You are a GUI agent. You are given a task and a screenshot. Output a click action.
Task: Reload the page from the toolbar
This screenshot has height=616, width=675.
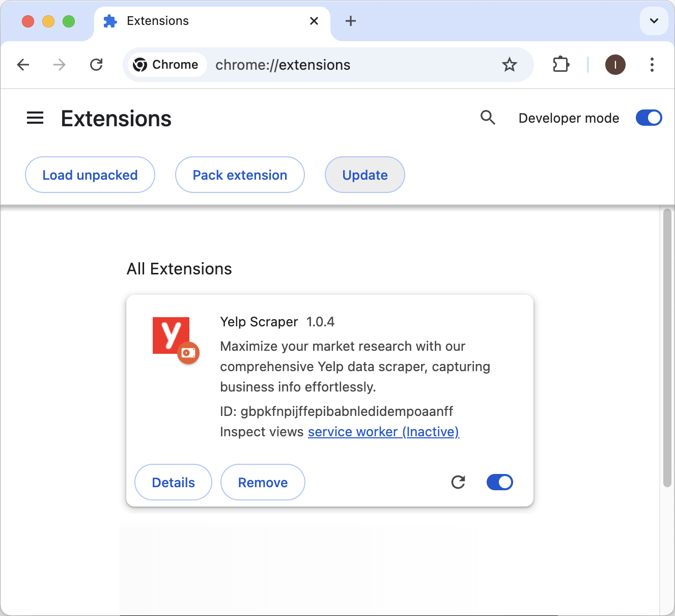96,65
